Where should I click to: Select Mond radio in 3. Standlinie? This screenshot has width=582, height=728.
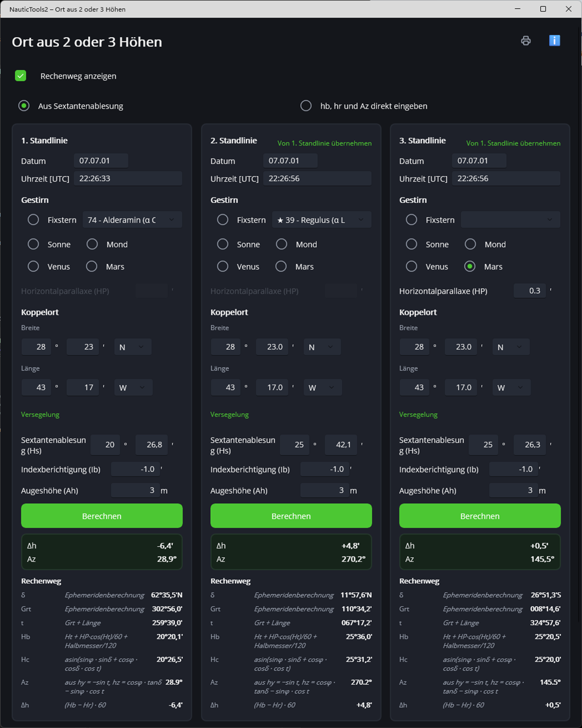470,244
